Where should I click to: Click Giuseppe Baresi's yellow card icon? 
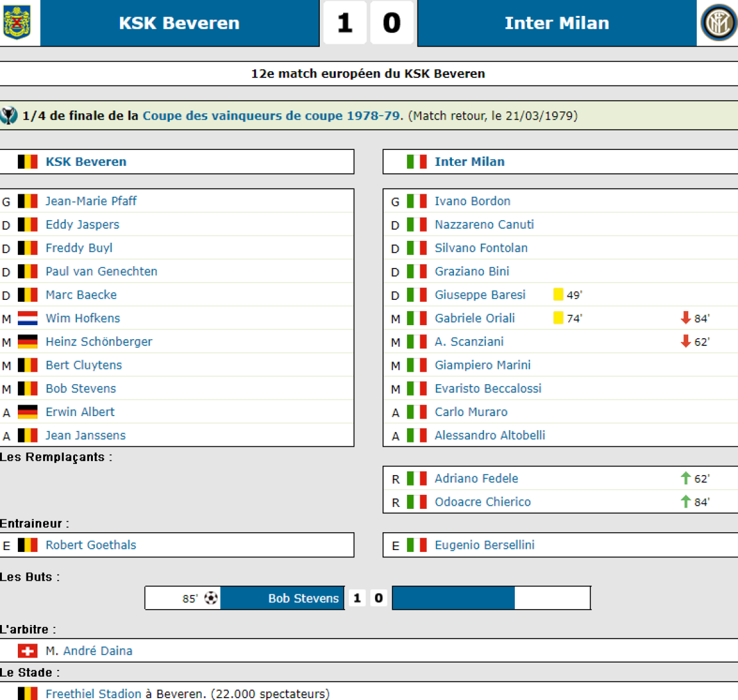tap(558, 294)
